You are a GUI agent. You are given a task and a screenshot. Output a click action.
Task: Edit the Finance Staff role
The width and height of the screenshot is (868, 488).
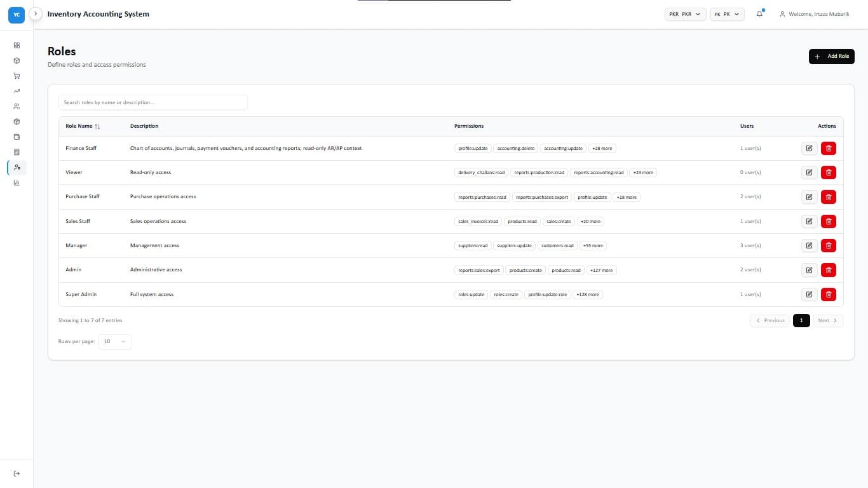pos(809,148)
